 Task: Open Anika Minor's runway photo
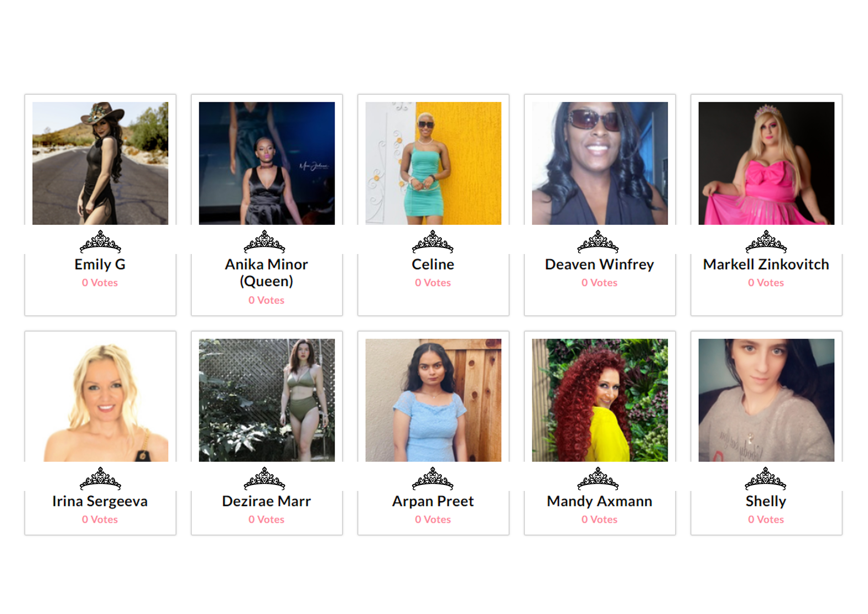(x=266, y=163)
